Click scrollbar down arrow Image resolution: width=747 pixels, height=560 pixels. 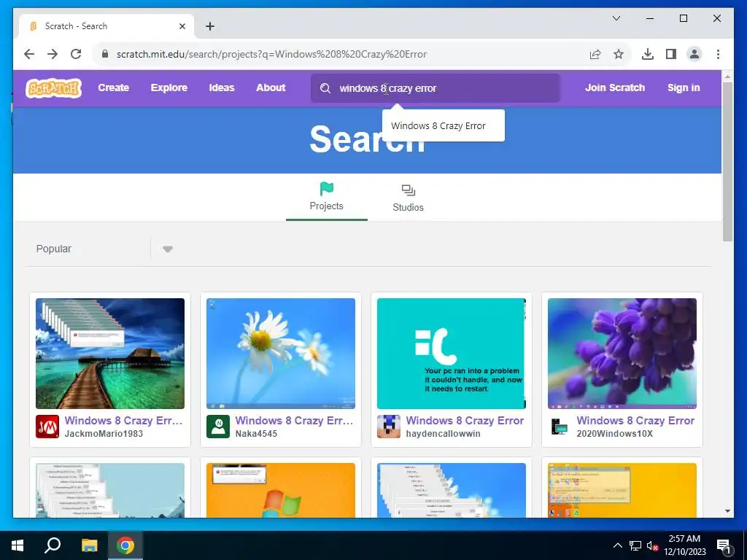727,511
